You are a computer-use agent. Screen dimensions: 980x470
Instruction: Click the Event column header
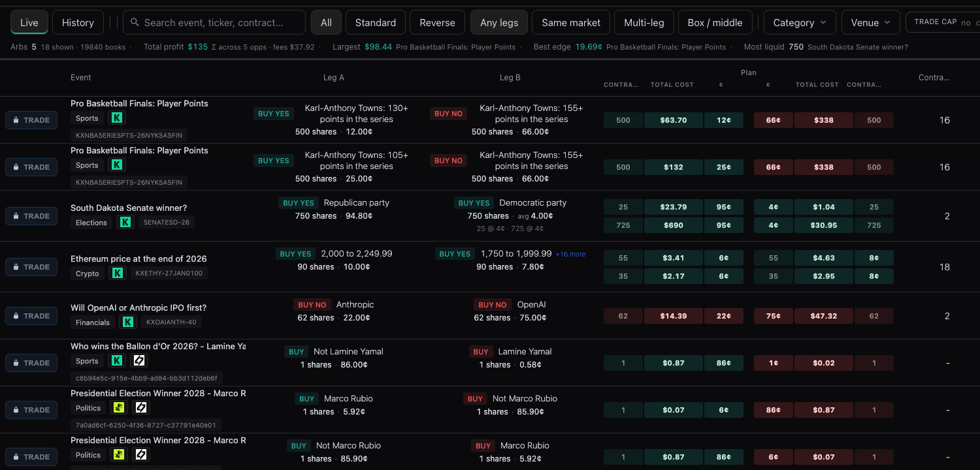click(x=81, y=78)
